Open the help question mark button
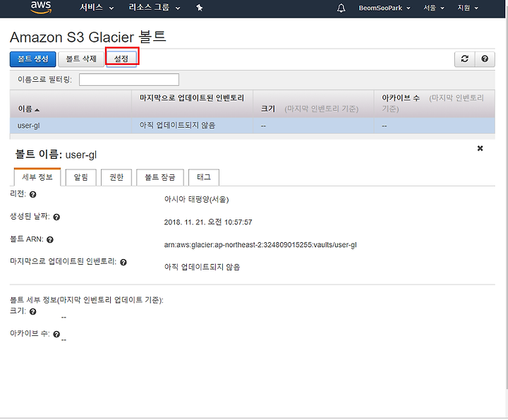 [x=485, y=59]
